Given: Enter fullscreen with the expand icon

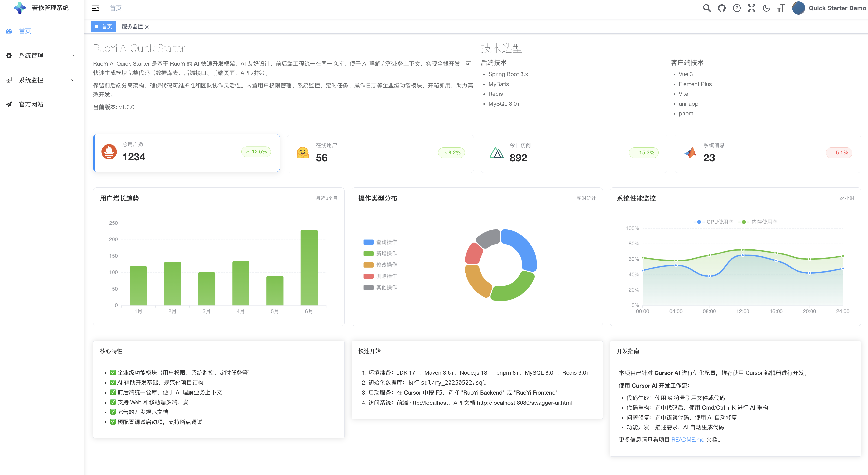Looking at the screenshot, I should (x=751, y=8).
